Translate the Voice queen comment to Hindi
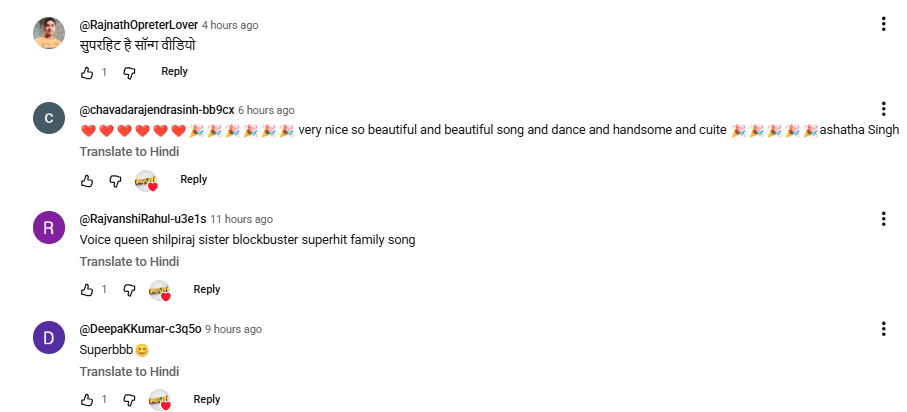Image resolution: width=907 pixels, height=412 pixels. pos(129,262)
